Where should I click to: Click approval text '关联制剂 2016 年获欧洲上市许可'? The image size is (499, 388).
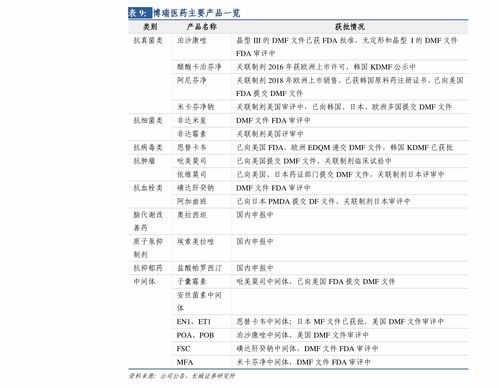coord(291,67)
